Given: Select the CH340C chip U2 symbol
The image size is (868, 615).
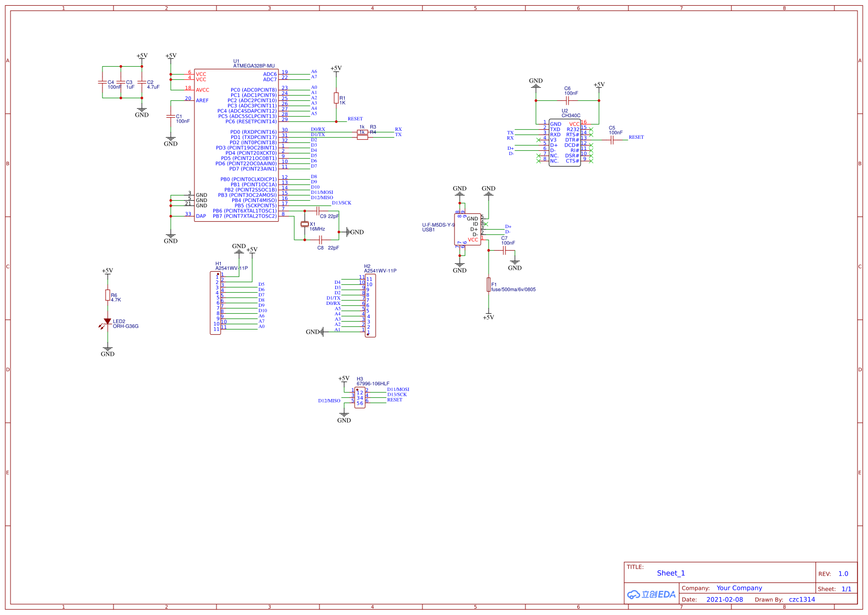Looking at the screenshot, I should (x=565, y=142).
